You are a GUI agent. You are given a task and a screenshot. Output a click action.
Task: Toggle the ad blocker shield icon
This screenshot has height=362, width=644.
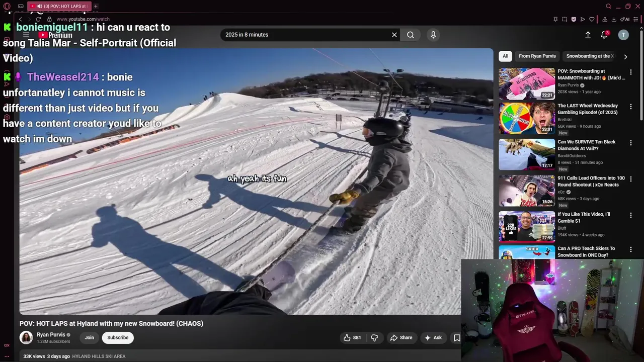[574, 19]
